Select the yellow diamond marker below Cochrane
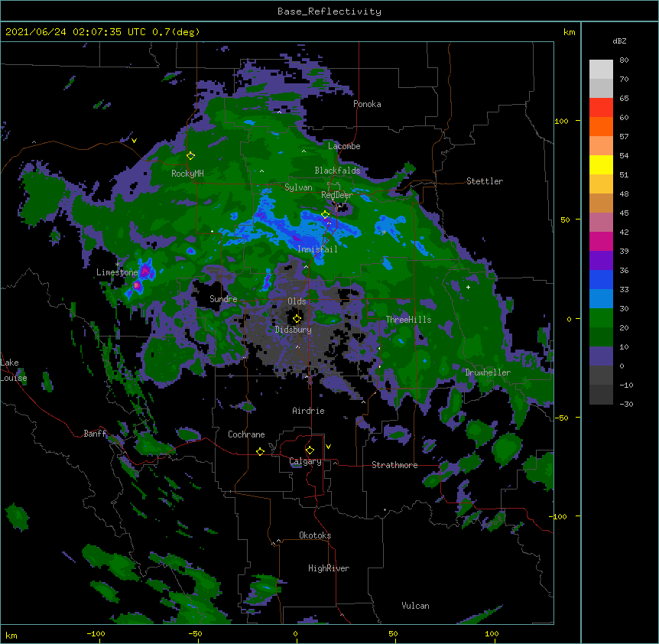659x644 pixels. [x=260, y=451]
